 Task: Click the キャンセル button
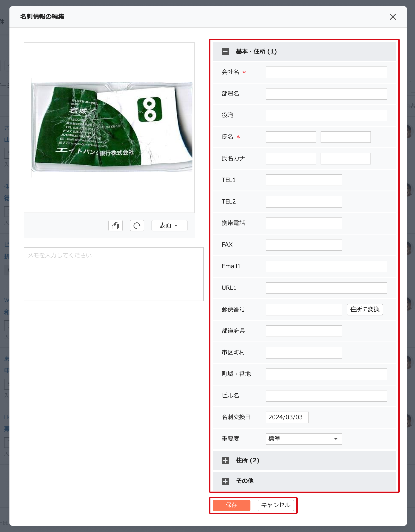click(276, 505)
